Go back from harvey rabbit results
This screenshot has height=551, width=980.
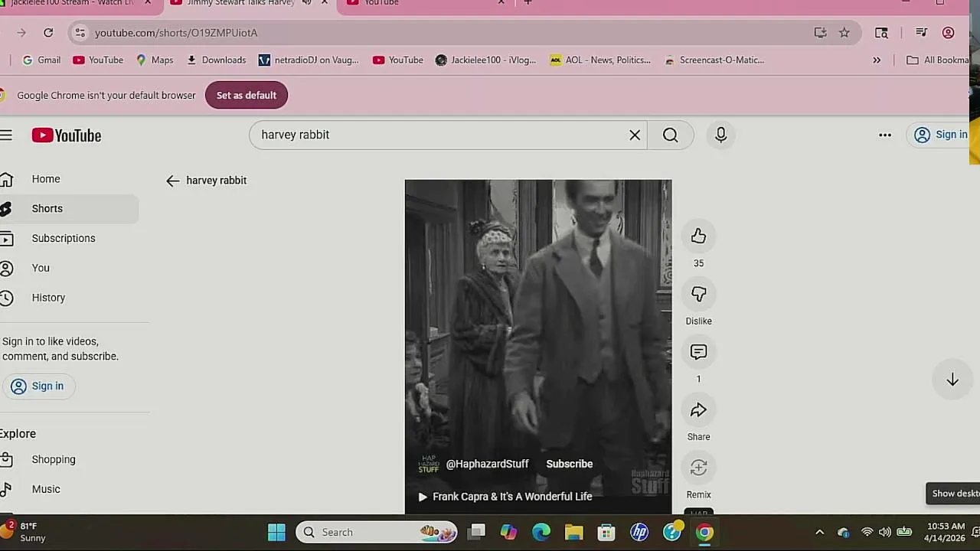tap(173, 181)
